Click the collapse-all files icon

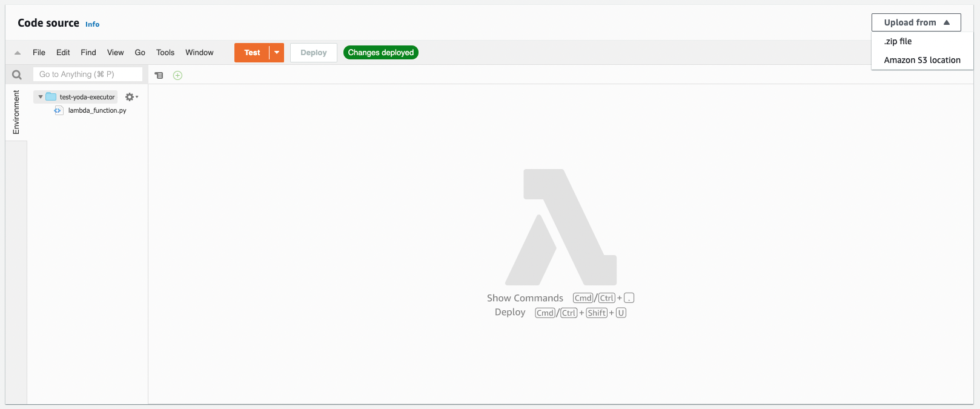coord(159,75)
